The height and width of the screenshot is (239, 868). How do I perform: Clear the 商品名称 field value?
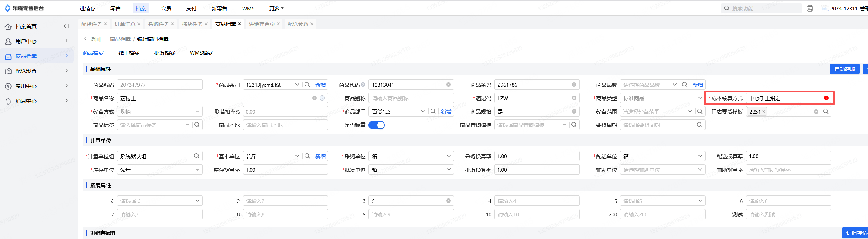314,98
